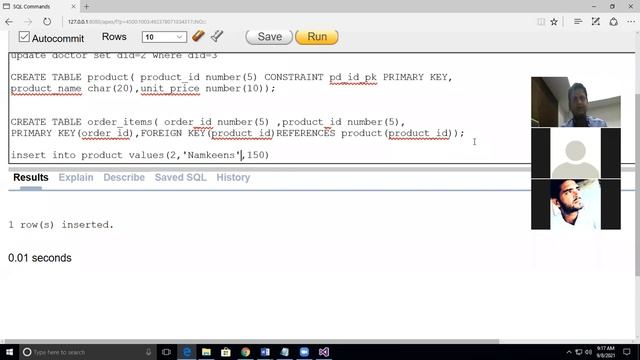Show hidden system tray icons

click(569, 352)
